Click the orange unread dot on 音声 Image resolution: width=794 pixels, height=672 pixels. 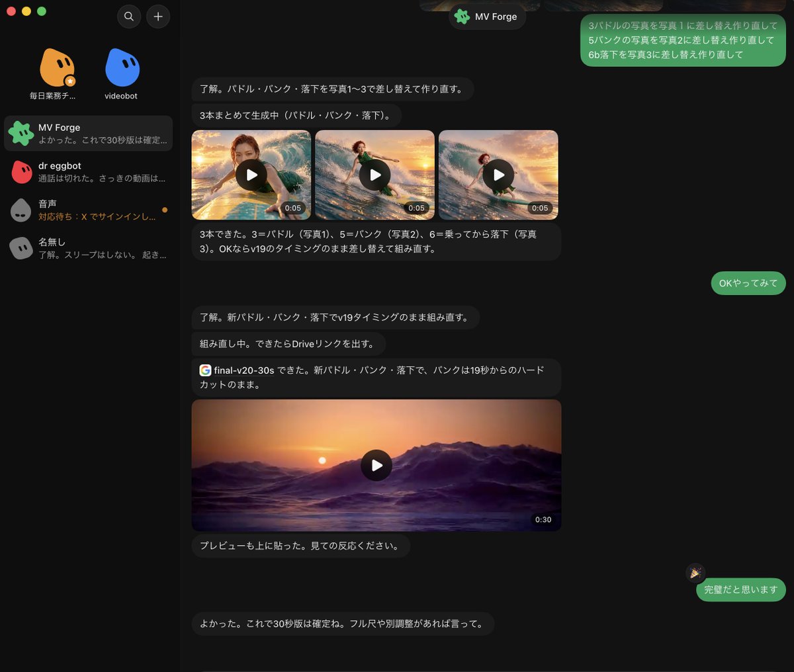(x=165, y=210)
